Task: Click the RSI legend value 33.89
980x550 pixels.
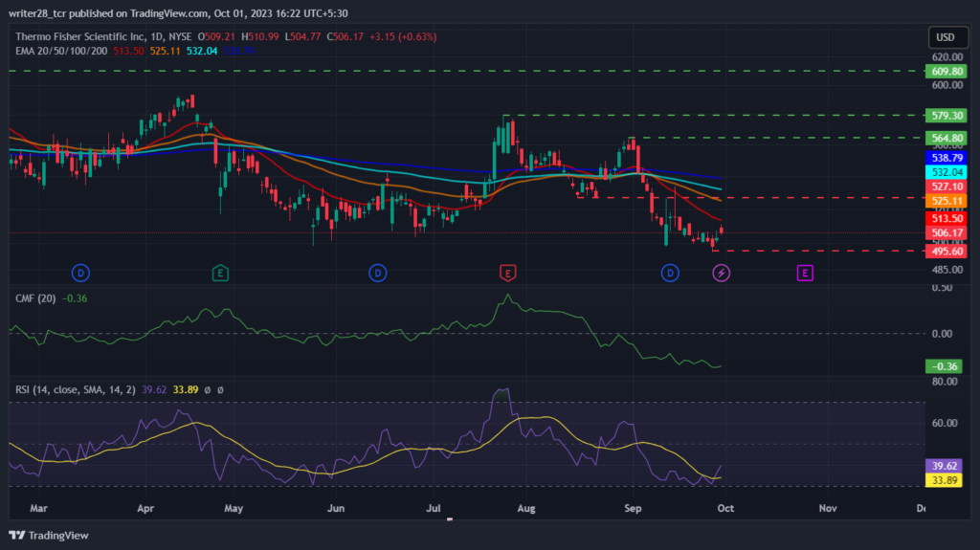Action: 186,390
